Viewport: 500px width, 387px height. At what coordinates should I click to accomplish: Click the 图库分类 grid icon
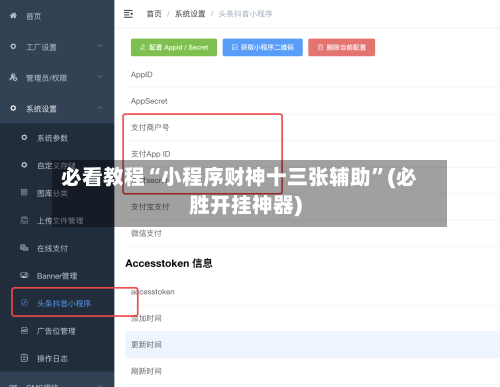[x=24, y=192]
